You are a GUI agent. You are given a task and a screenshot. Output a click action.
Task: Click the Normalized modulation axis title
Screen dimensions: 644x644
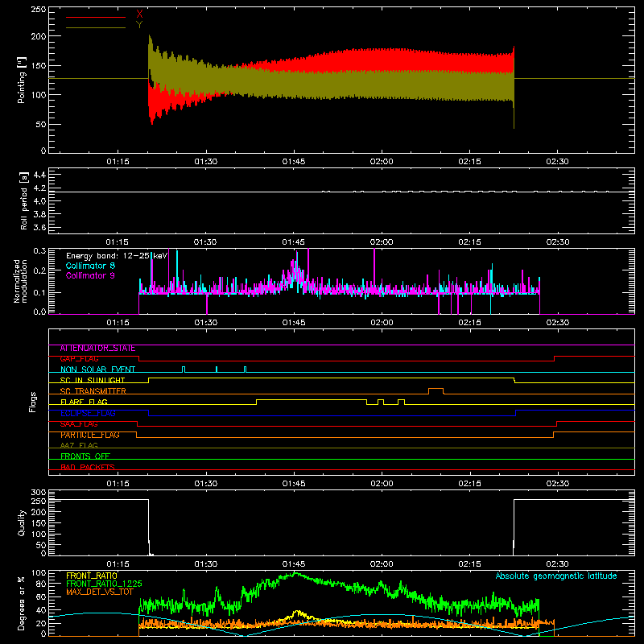point(20,281)
